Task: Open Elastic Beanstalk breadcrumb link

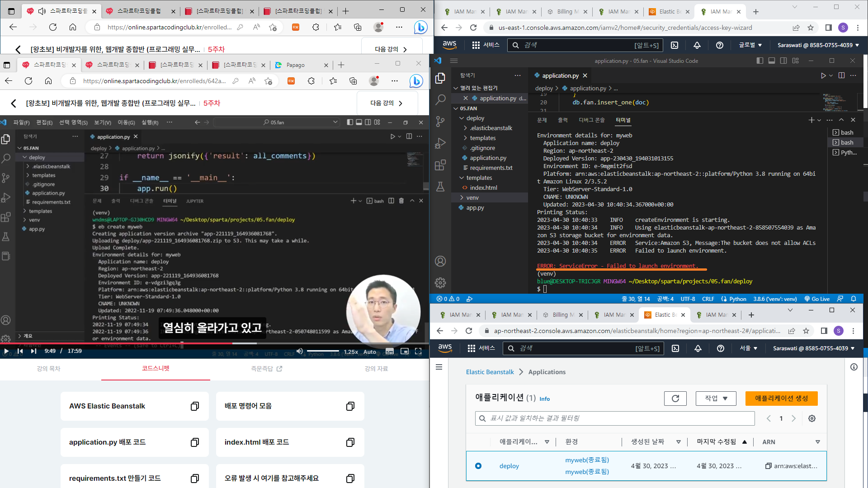Action: tap(490, 372)
